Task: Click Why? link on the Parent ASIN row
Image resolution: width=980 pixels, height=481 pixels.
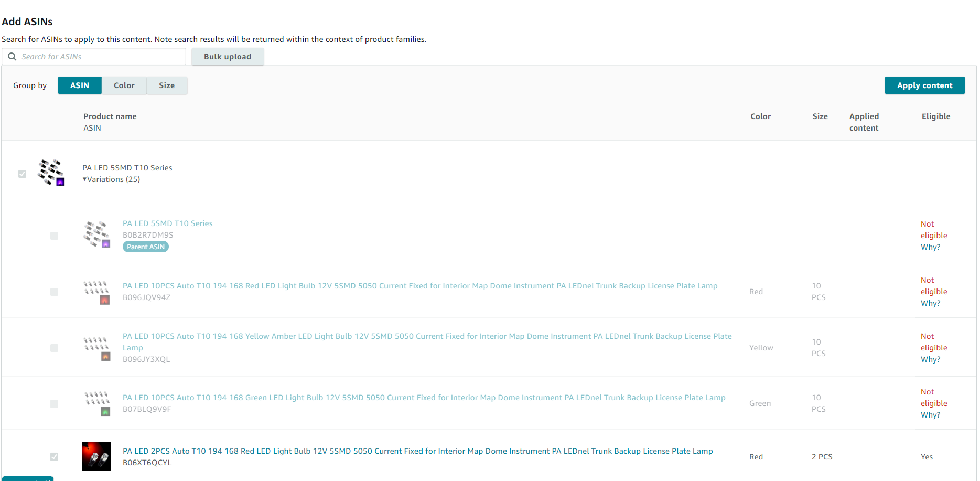Action: coord(930,247)
